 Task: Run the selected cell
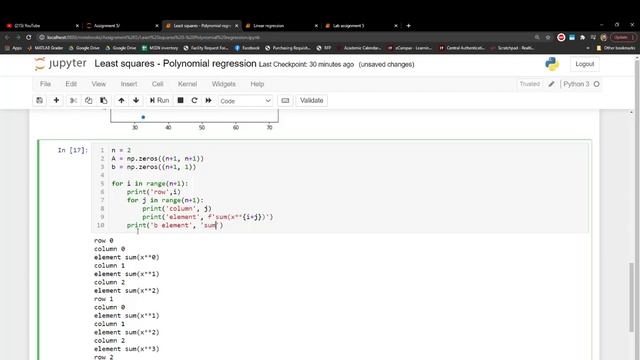(159, 100)
